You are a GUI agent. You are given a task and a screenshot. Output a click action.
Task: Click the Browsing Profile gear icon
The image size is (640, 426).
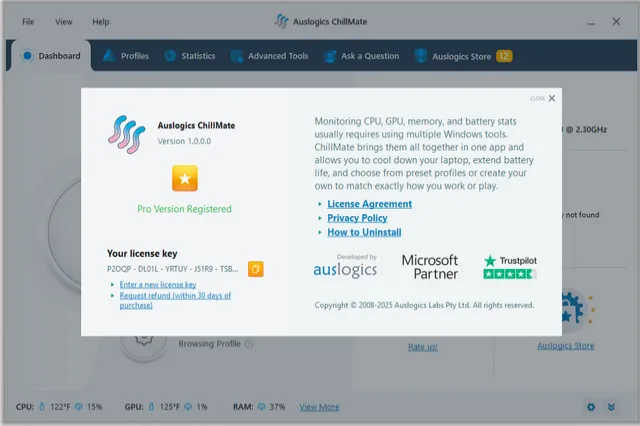click(144, 340)
